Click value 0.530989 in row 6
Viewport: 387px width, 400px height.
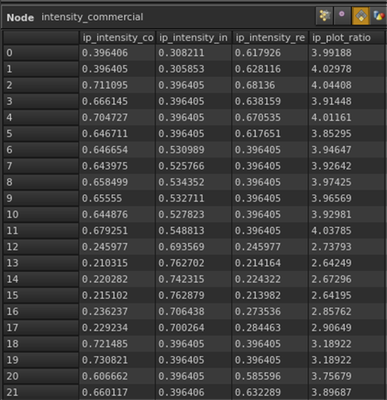(181, 150)
